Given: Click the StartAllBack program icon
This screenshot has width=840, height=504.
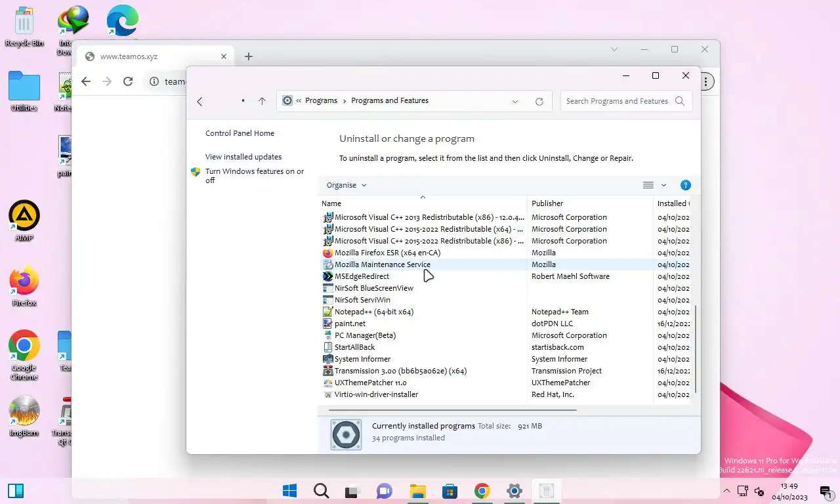Looking at the screenshot, I should click(x=328, y=347).
